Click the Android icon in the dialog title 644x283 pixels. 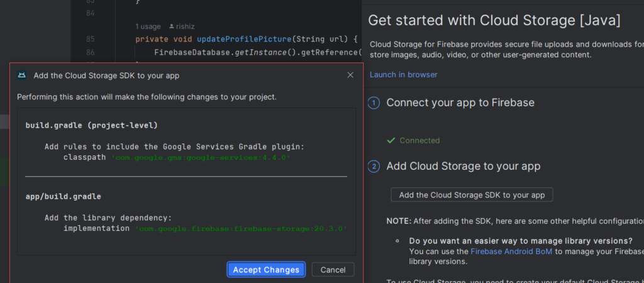[x=21, y=75]
